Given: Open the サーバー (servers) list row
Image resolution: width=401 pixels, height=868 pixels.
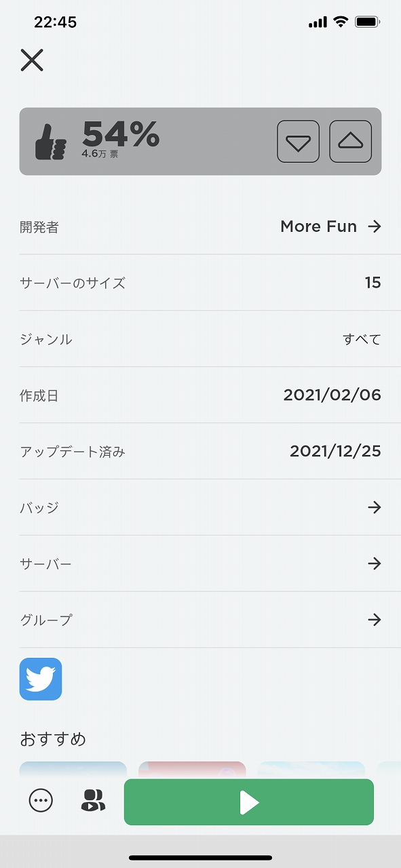Looking at the screenshot, I should click(x=200, y=564).
